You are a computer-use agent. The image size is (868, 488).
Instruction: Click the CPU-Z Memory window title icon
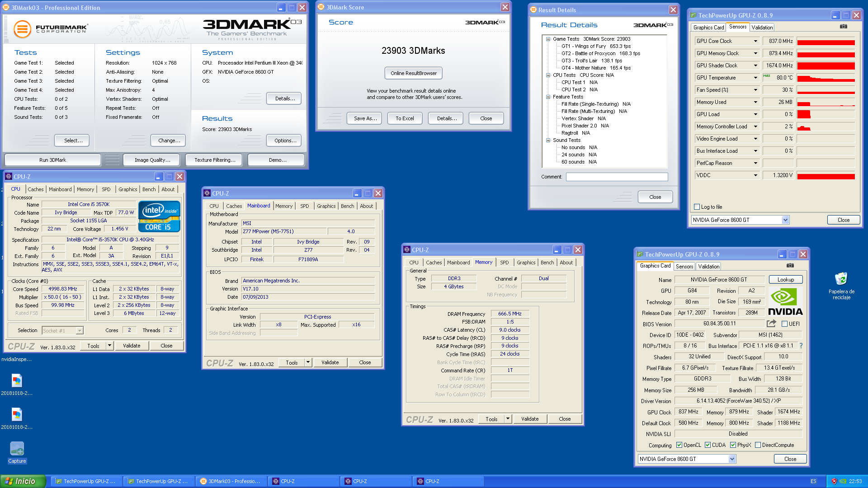click(x=407, y=249)
